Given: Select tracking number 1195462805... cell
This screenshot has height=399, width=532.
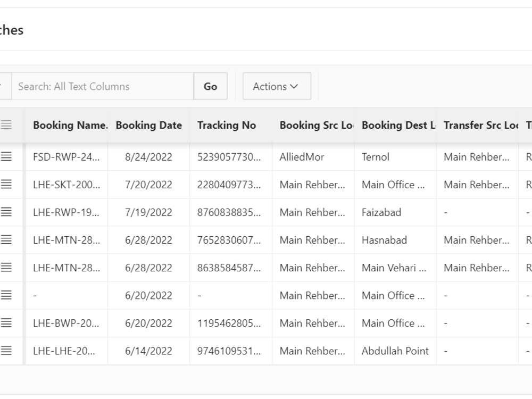Looking at the screenshot, I should pyautogui.click(x=231, y=323).
